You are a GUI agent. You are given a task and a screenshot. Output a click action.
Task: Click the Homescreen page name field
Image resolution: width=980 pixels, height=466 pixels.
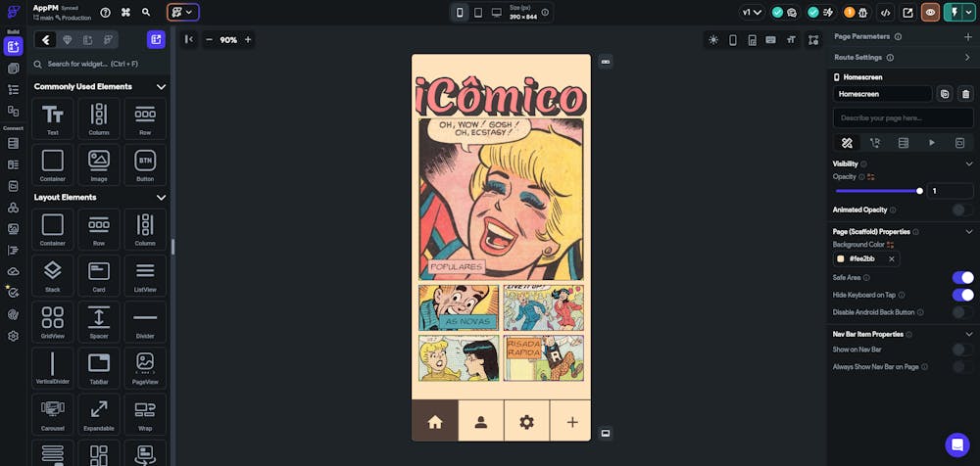(x=882, y=94)
